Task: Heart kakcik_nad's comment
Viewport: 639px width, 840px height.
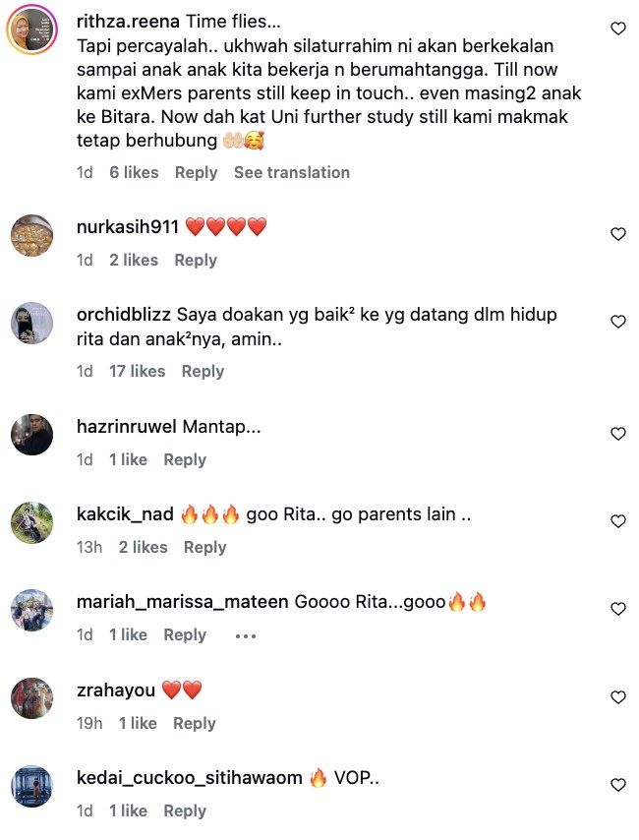Action: [618, 521]
